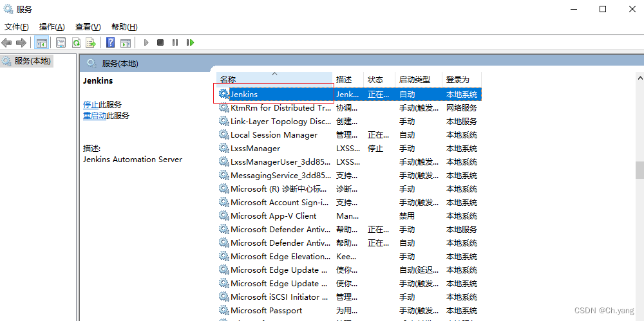The width and height of the screenshot is (644, 321).
Task: Click the gear icon beside Microsoft Passport
Action: coord(224,310)
